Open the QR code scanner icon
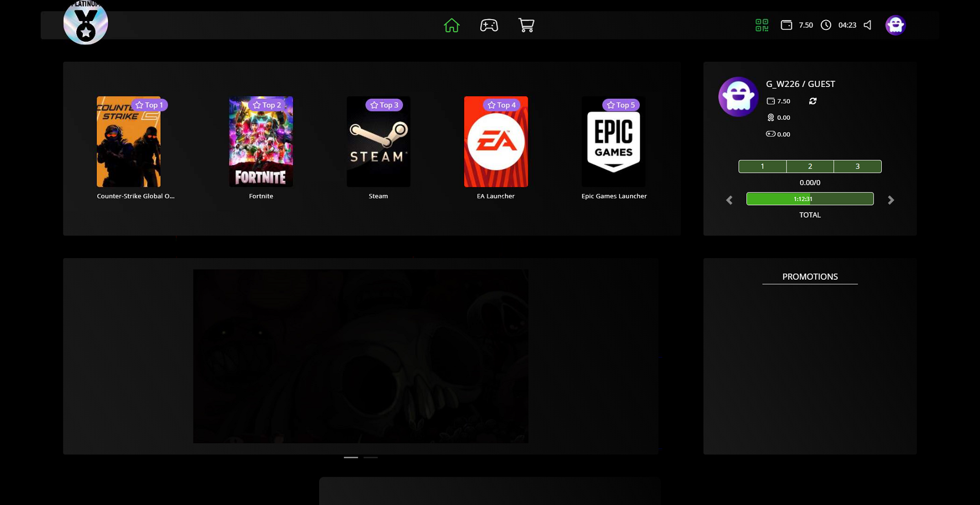980x505 pixels. [x=762, y=25]
